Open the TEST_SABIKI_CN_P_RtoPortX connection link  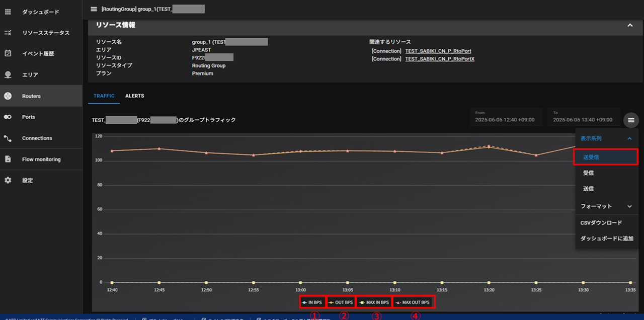(x=440, y=59)
